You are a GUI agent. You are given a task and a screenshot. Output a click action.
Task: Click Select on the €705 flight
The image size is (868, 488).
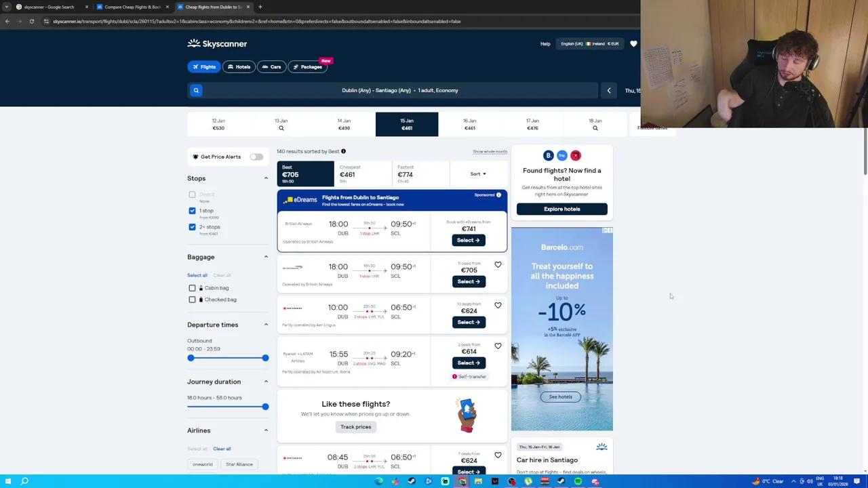pyautogui.click(x=469, y=281)
